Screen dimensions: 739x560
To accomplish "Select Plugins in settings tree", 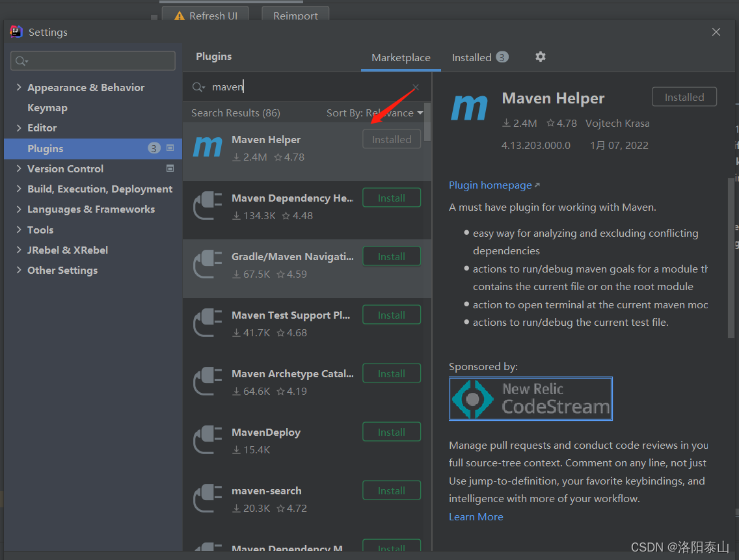I will click(x=93, y=148).
